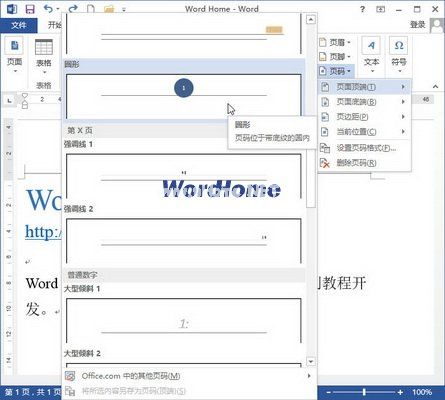Open 设置页码格式(F)... dialog
Viewport: 445px width, 400px height.
[x=364, y=148]
